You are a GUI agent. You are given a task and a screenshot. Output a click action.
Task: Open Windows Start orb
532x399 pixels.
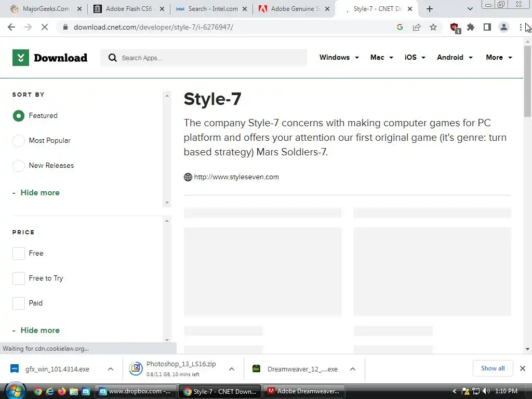15,391
